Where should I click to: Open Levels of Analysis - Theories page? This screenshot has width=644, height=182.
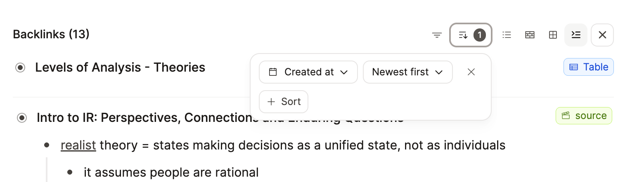pos(120,67)
